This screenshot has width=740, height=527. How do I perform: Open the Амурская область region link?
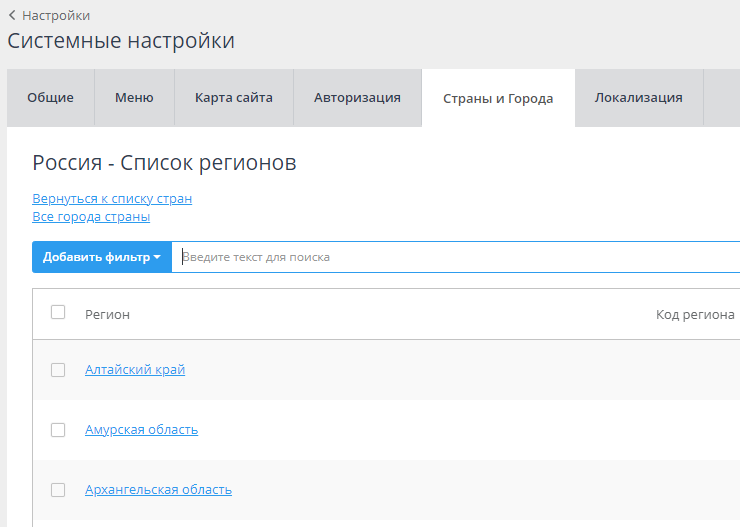141,430
